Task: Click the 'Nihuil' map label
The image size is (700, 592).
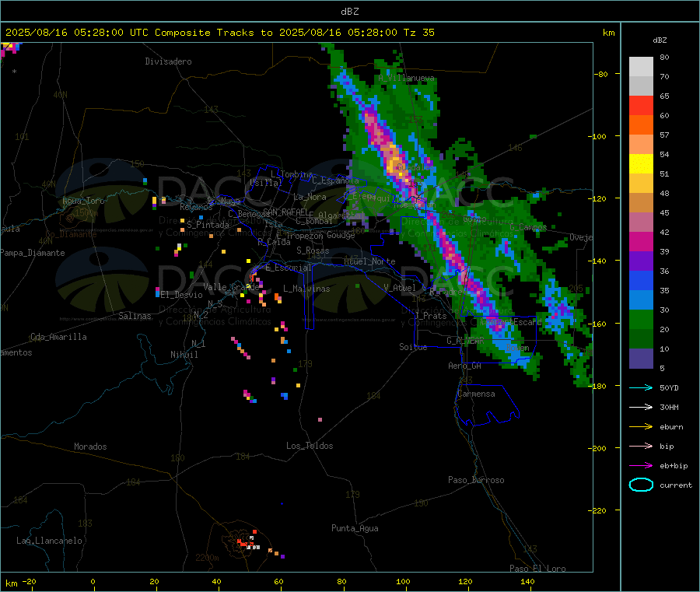Action: tap(184, 355)
